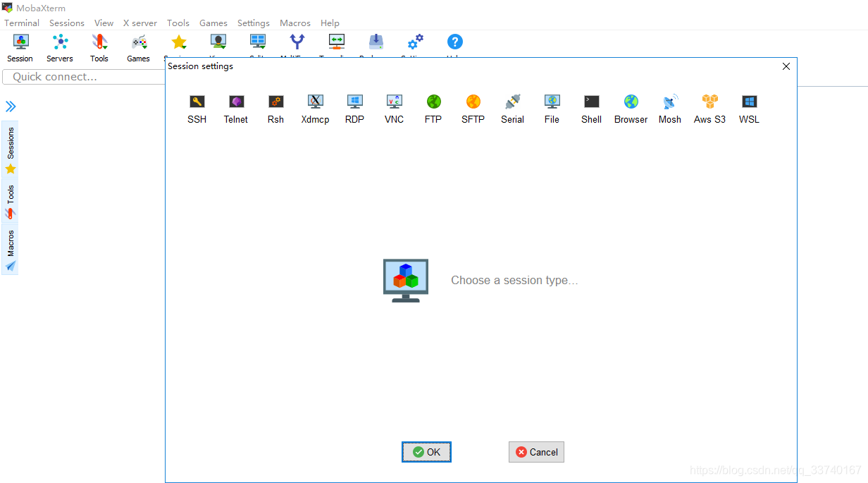Pick the Browser session type

pyautogui.click(x=631, y=109)
